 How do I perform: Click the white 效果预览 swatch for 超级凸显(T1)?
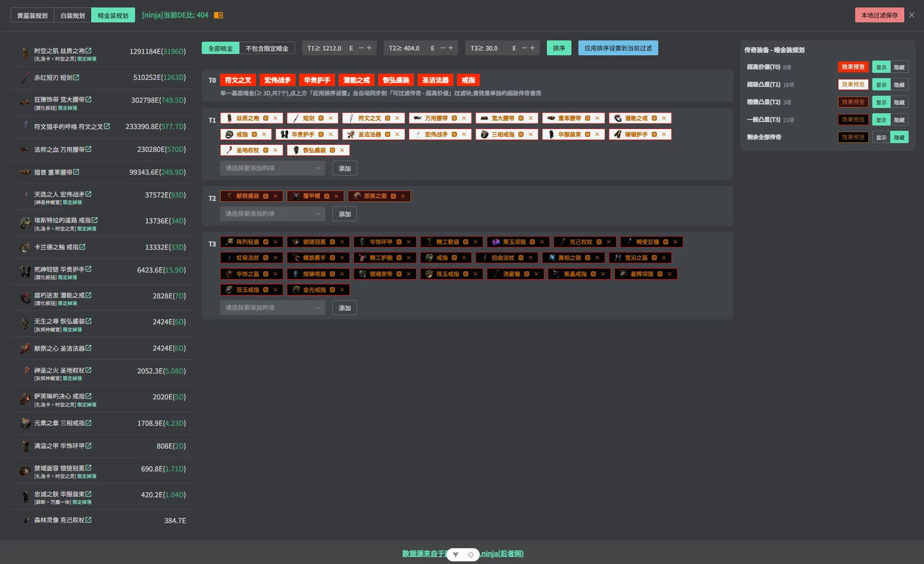pyautogui.click(x=853, y=85)
